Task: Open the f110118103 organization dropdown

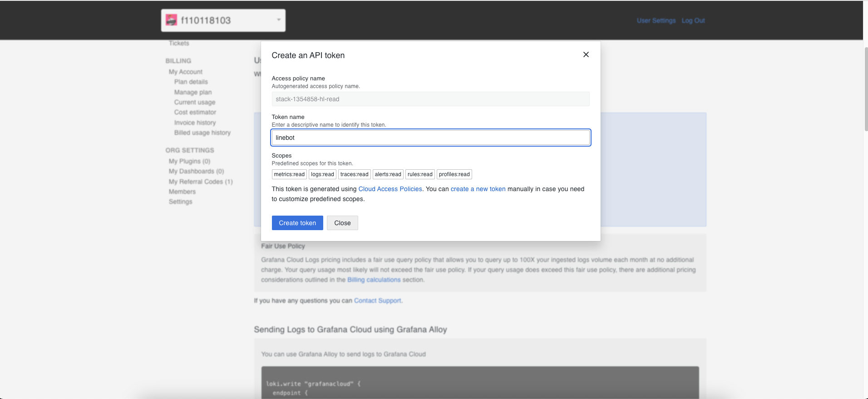Action: point(223,20)
